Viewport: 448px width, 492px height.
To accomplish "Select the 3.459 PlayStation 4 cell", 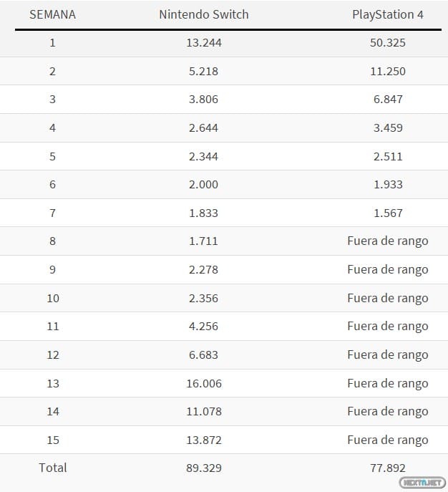I will tap(388, 128).
